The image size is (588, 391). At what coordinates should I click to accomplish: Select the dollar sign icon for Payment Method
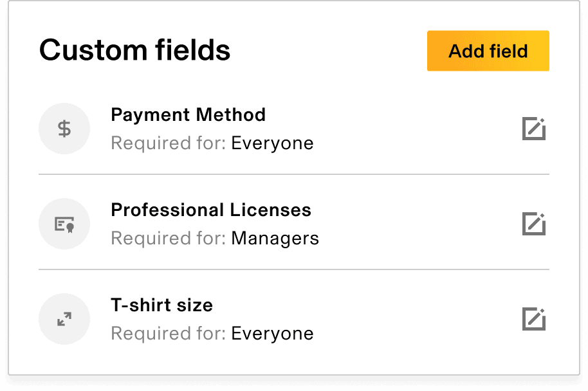point(64,129)
